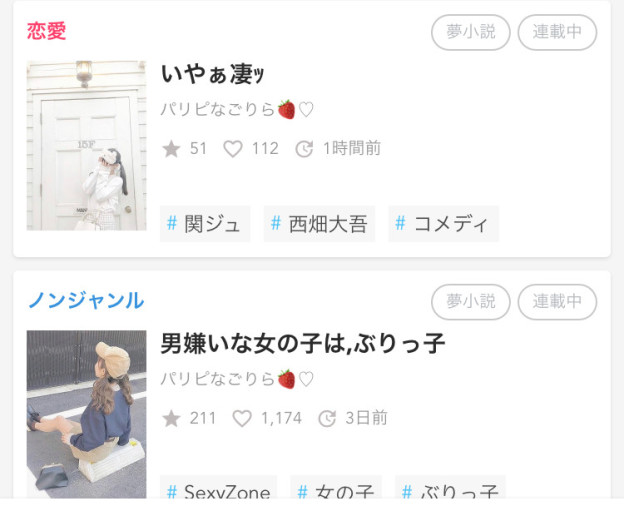The width and height of the screenshot is (624, 506).
Task: Open novel titled 男嫌いな女の子は,ぶりっ子
Action: click(302, 343)
